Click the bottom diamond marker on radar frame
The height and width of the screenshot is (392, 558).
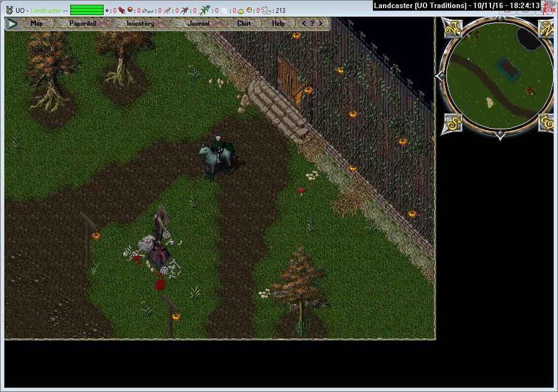tap(500, 135)
